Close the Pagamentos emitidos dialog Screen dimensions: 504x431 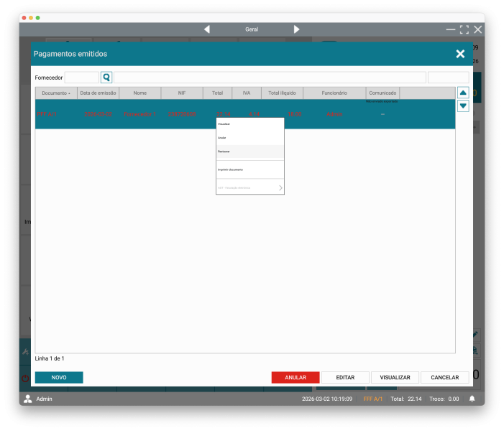pos(460,54)
